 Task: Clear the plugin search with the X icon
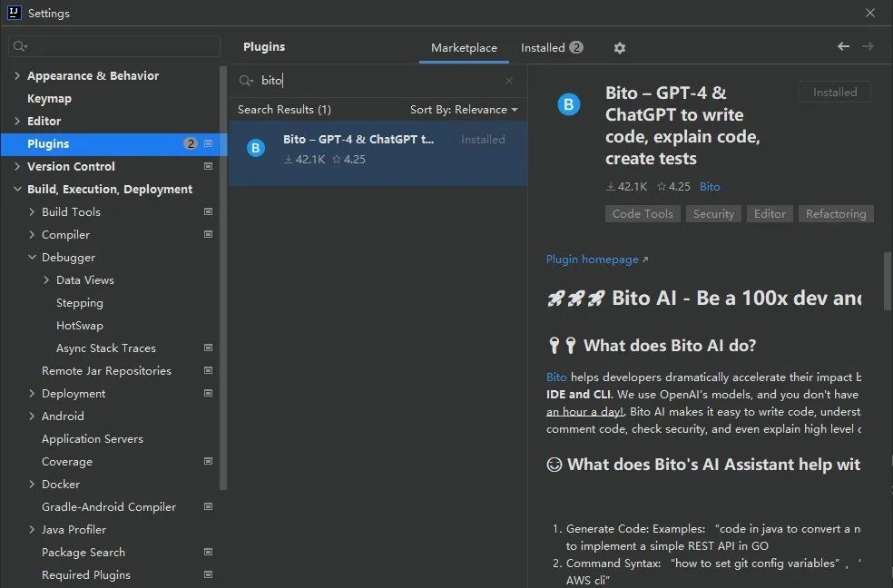pos(508,81)
